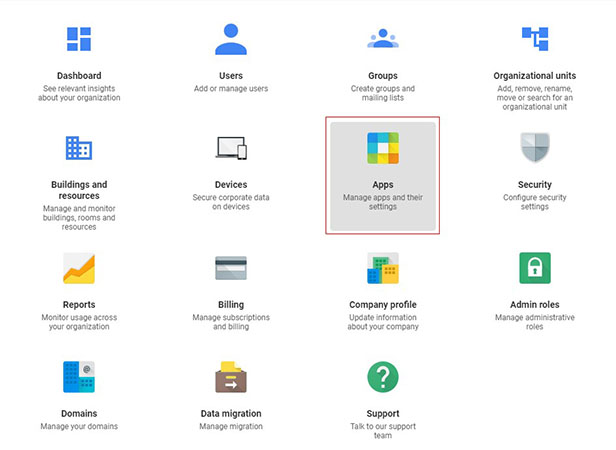Open the Admin roles heading
Image resolution: width=616 pixels, height=450 pixels.
535,305
